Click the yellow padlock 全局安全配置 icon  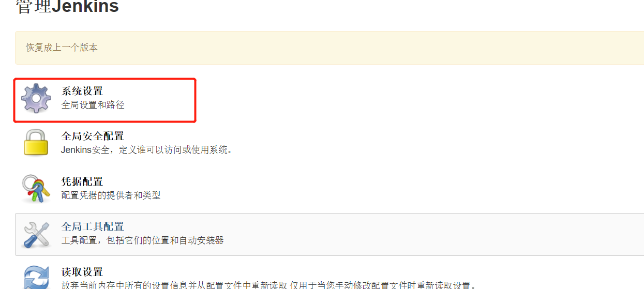(x=36, y=142)
